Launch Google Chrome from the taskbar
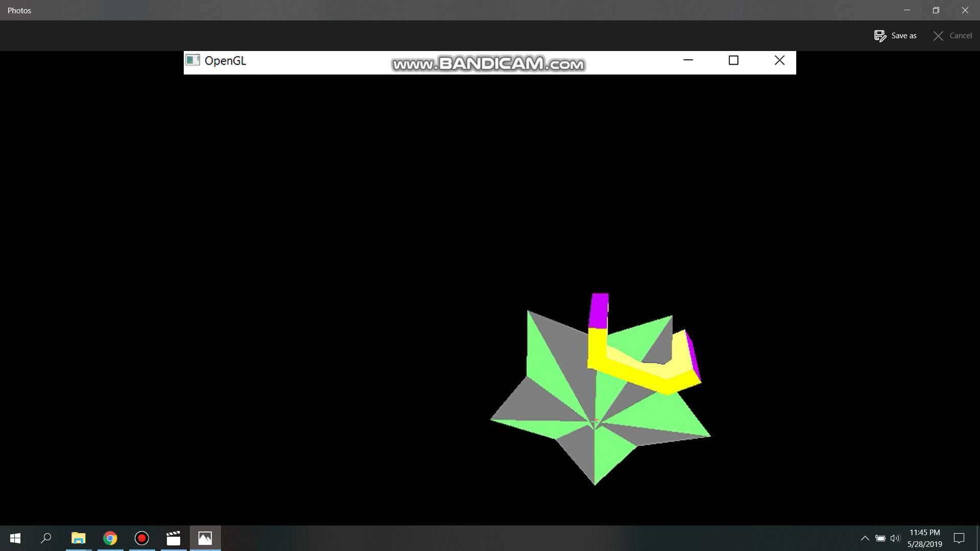980x551 pixels. click(110, 538)
